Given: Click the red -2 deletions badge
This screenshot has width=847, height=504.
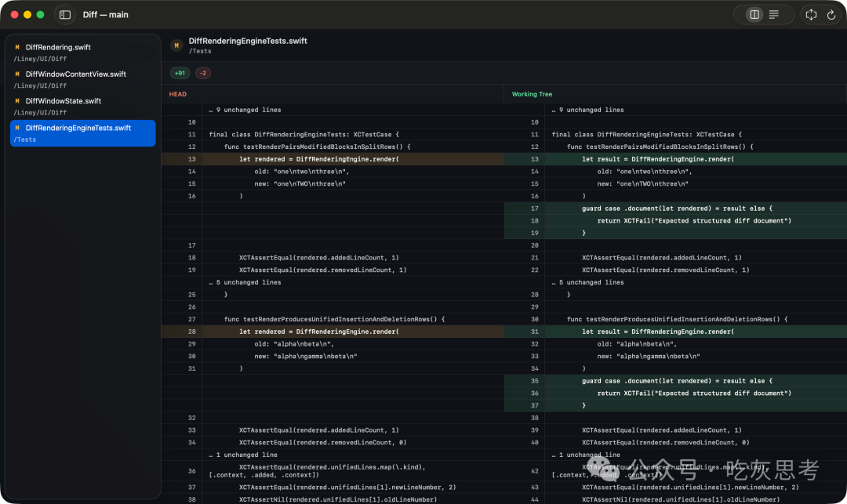Looking at the screenshot, I should pyautogui.click(x=203, y=73).
